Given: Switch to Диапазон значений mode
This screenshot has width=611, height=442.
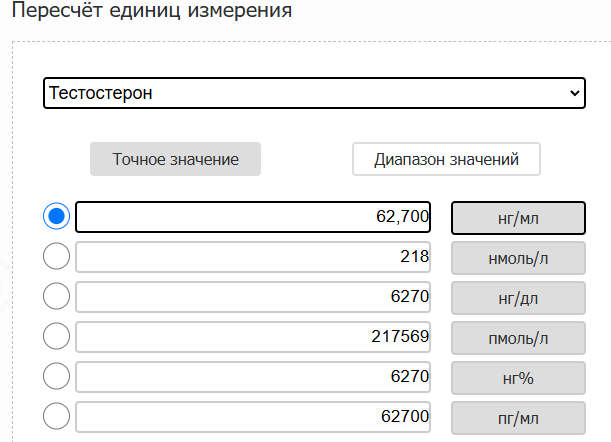Looking at the screenshot, I should coord(446,159).
